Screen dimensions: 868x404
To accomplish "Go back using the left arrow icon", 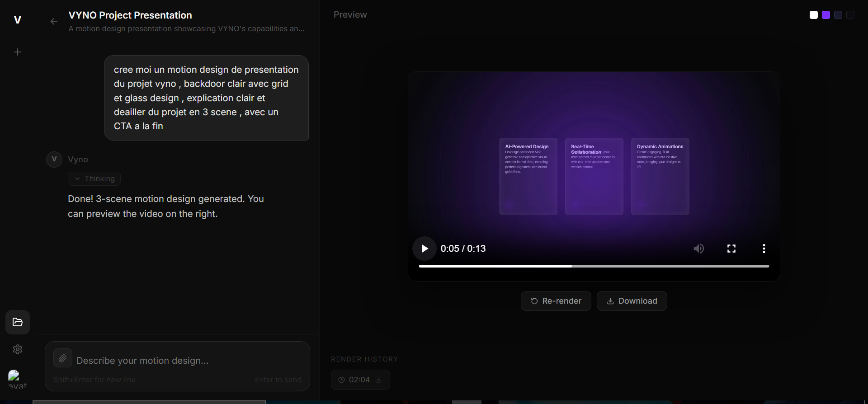I will click(x=54, y=21).
